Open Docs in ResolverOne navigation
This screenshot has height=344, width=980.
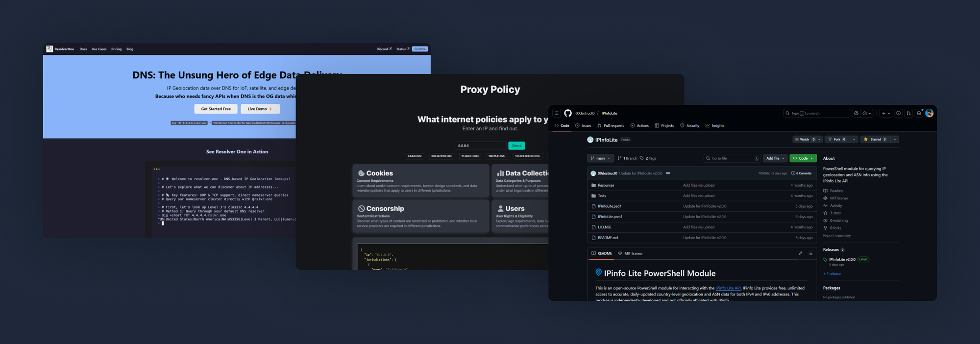click(x=83, y=49)
